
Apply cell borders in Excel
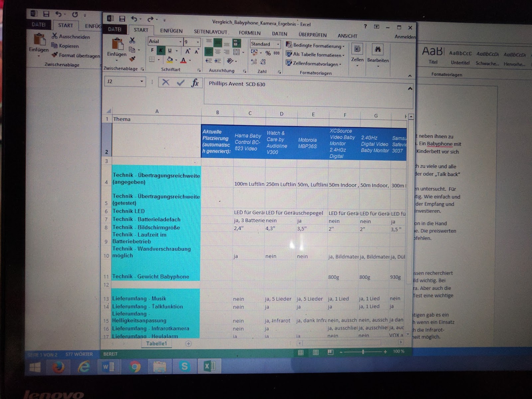pos(152,60)
